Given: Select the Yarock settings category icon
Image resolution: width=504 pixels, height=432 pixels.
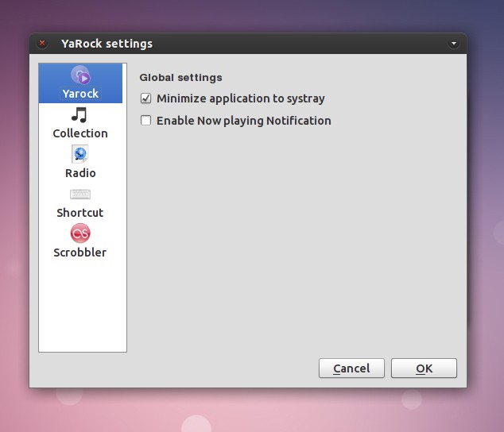Looking at the screenshot, I should point(80,75).
